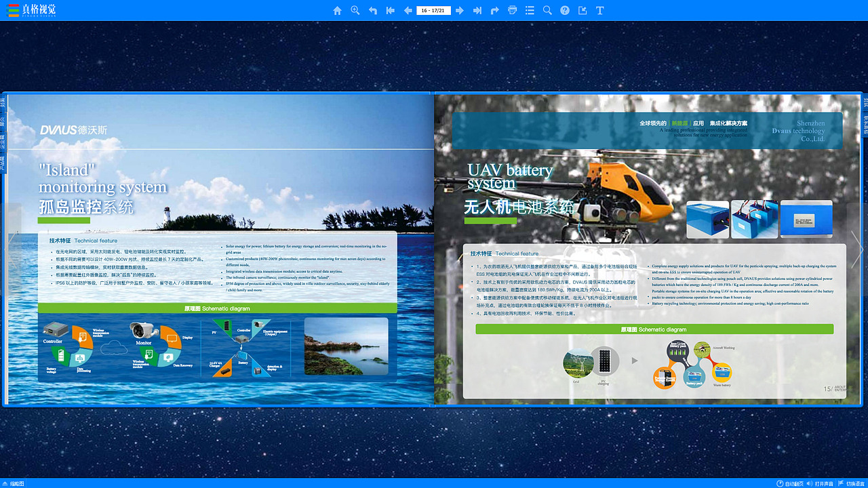Click the left page '原理图 Schematic diagram' bar
This screenshot has width=868, height=488.
[x=217, y=308]
